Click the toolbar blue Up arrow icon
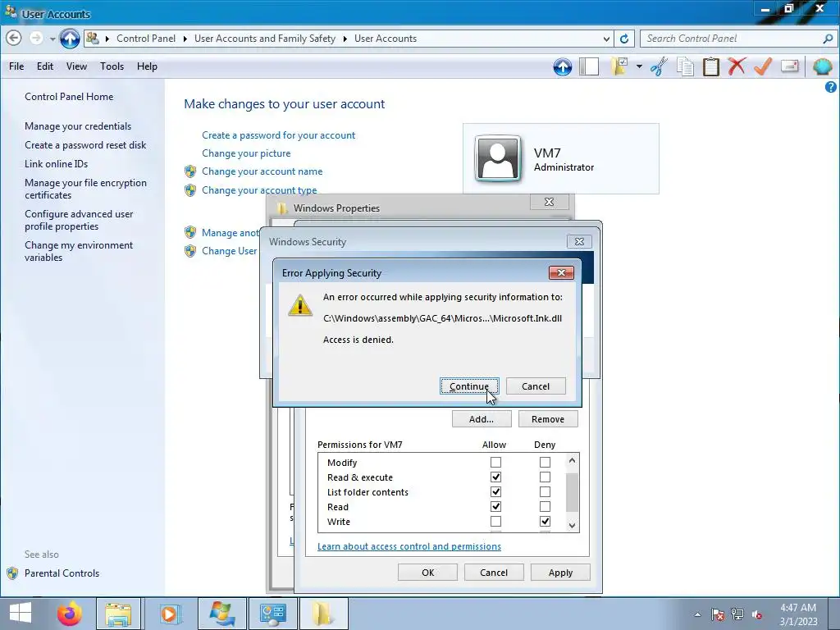 563,67
